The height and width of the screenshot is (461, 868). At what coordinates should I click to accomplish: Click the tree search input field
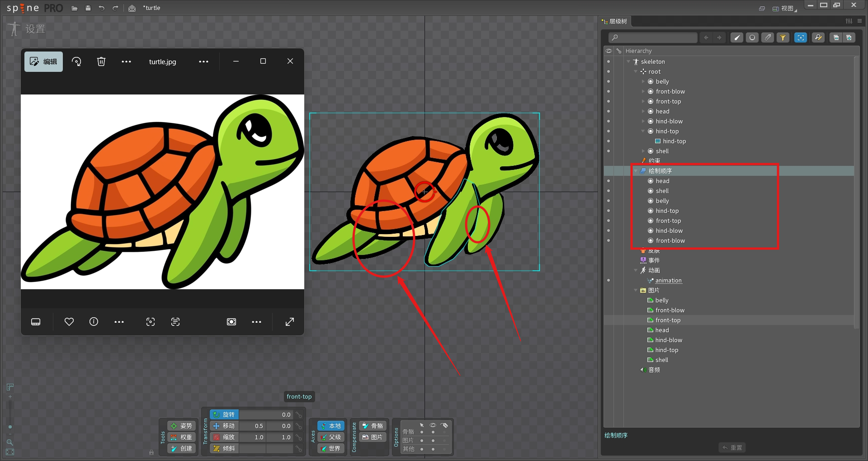click(652, 38)
